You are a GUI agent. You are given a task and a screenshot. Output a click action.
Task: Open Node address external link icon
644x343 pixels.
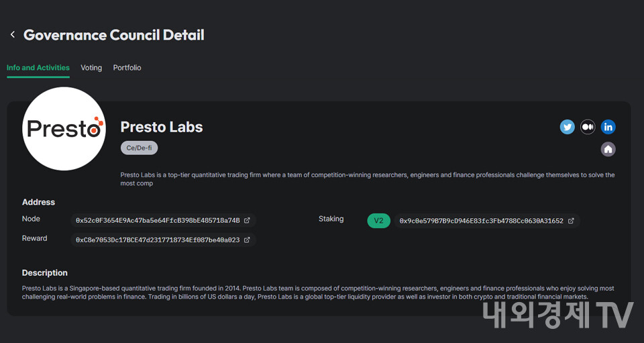pos(247,220)
